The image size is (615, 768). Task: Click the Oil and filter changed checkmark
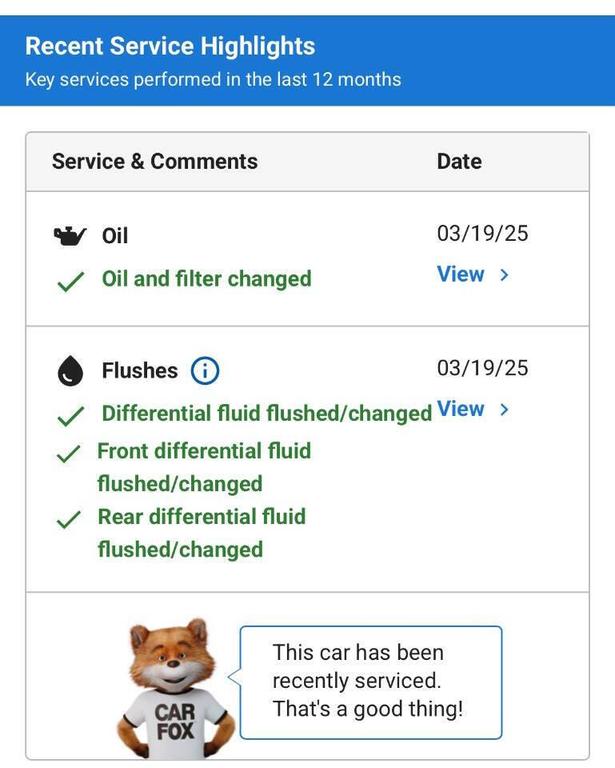pos(69,281)
